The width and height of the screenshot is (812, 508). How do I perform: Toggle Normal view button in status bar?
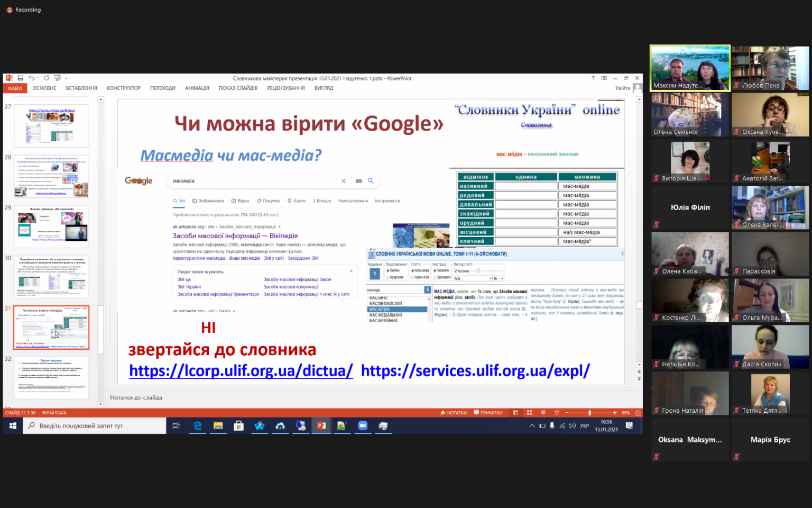[x=515, y=413]
